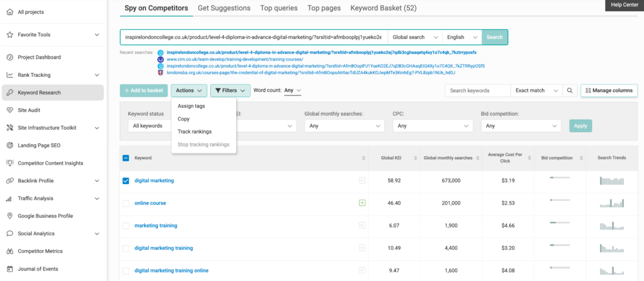Expand the Favorite Tools sidebar section
Viewport: 644px width, 281px height.
(97, 35)
